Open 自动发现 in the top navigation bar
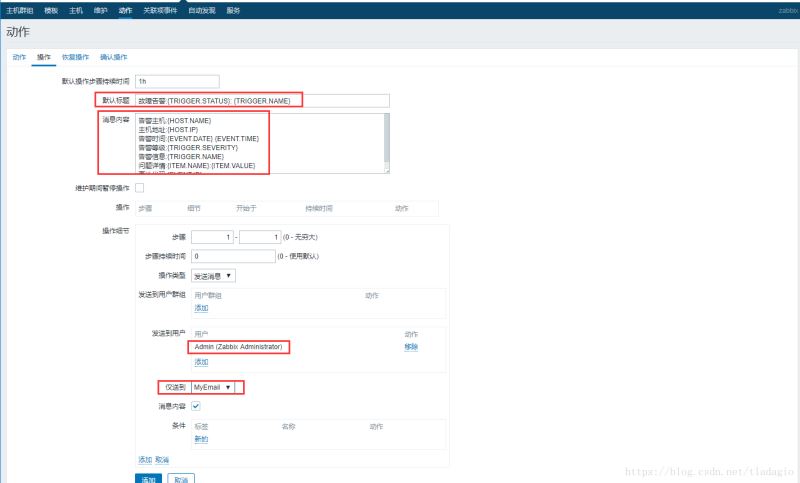The image size is (800, 483). tap(204, 9)
